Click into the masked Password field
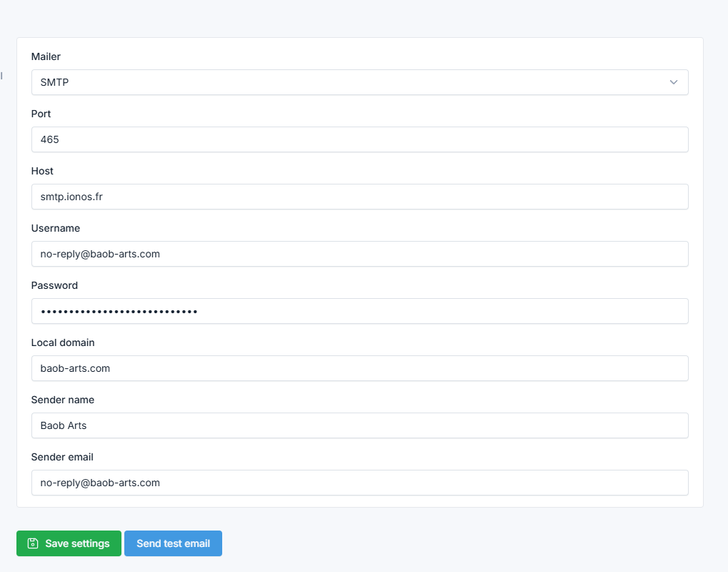Image resolution: width=728 pixels, height=572 pixels. (x=359, y=311)
